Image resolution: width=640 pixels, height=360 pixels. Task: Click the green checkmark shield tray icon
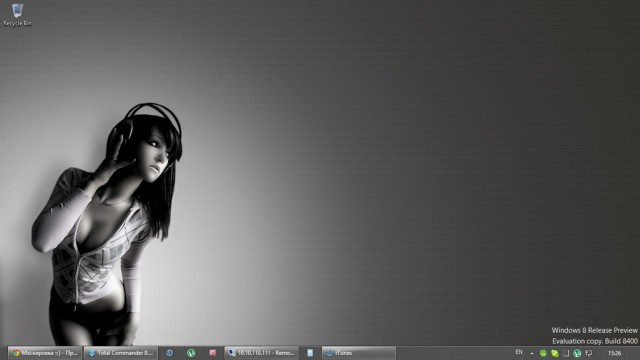(x=555, y=353)
